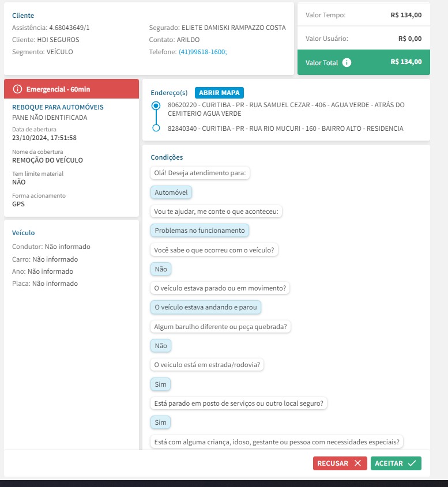448x487 pixels.
Task: Click the info icon beside Valor Total
Action: pos(347,62)
